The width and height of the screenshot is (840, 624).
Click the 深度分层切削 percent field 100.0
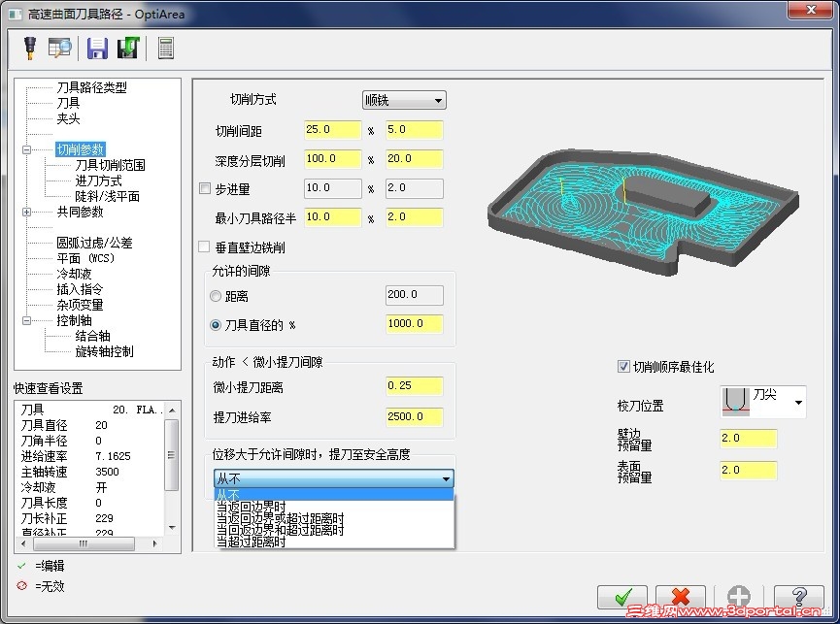333,159
